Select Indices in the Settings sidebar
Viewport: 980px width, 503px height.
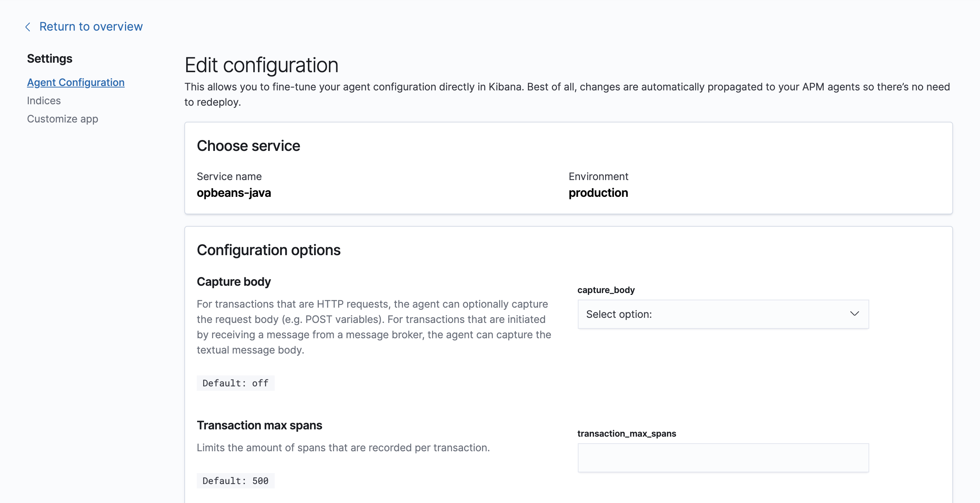pyautogui.click(x=44, y=100)
